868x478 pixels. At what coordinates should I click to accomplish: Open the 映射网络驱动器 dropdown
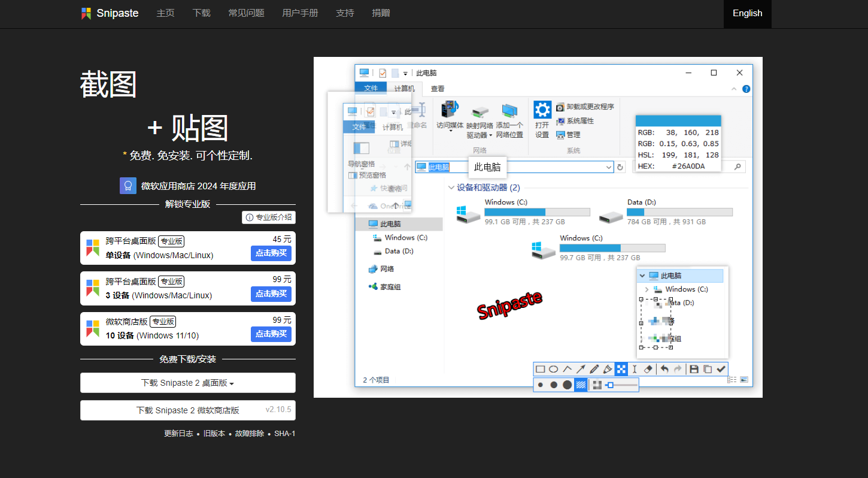491,135
